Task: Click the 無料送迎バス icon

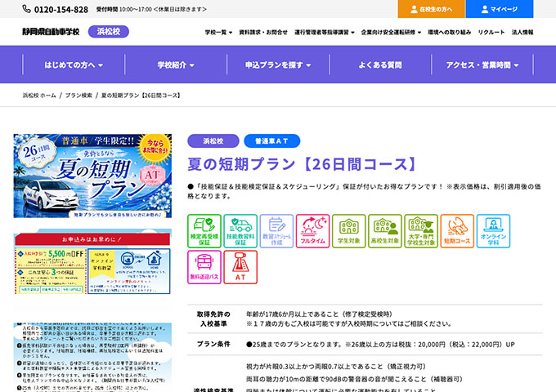Action: click(204, 267)
